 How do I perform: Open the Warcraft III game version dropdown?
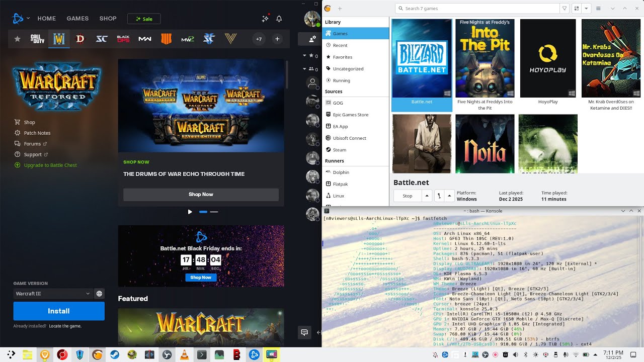click(53, 294)
